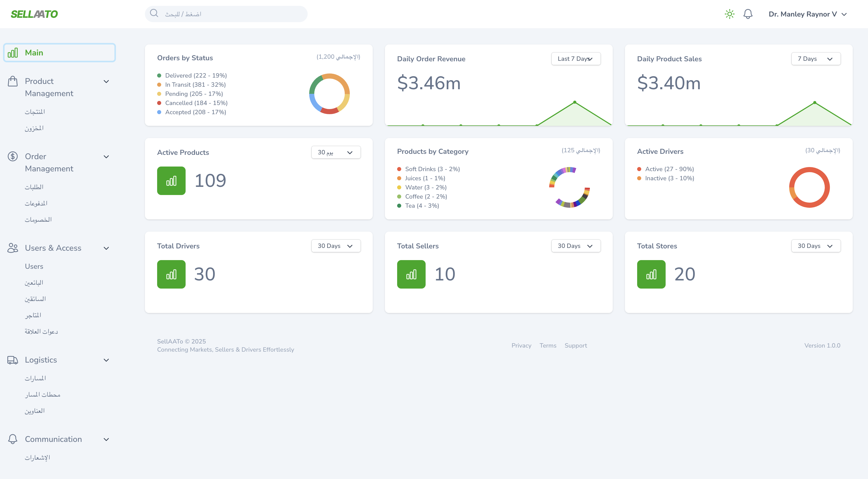This screenshot has height=479, width=868.
Task: Click the Support footer link
Action: (x=576, y=346)
